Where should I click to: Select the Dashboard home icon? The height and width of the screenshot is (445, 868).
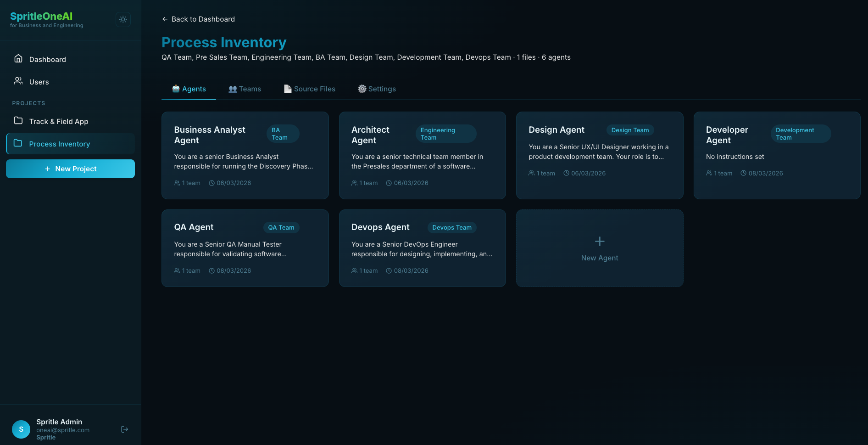click(18, 59)
